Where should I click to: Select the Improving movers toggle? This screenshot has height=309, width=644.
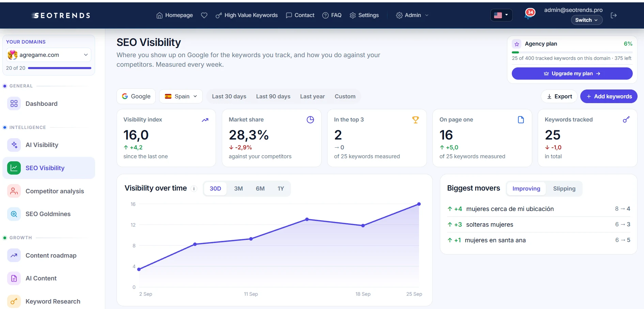tap(526, 189)
